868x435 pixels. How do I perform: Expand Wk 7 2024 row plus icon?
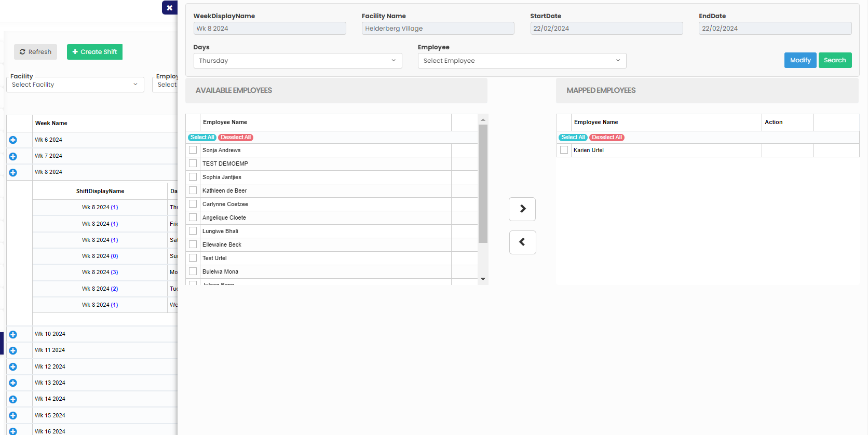coord(13,156)
